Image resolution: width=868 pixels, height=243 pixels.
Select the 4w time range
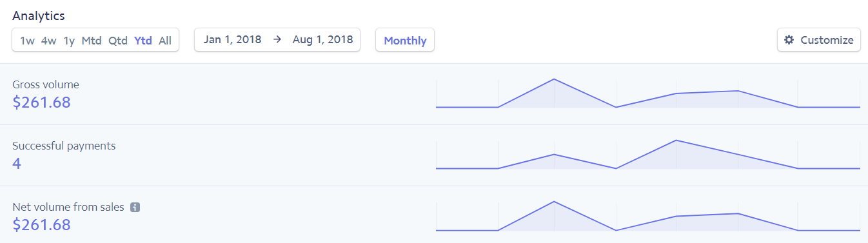(48, 41)
